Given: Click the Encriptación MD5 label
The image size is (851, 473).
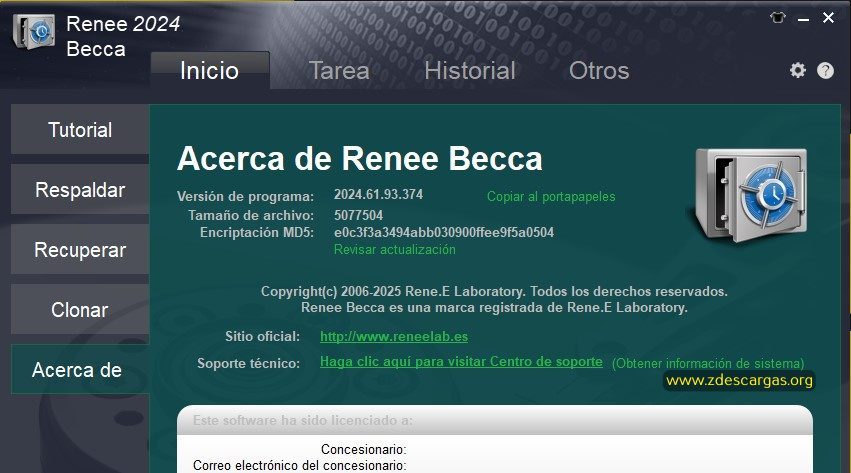Looking at the screenshot, I should point(257,233).
